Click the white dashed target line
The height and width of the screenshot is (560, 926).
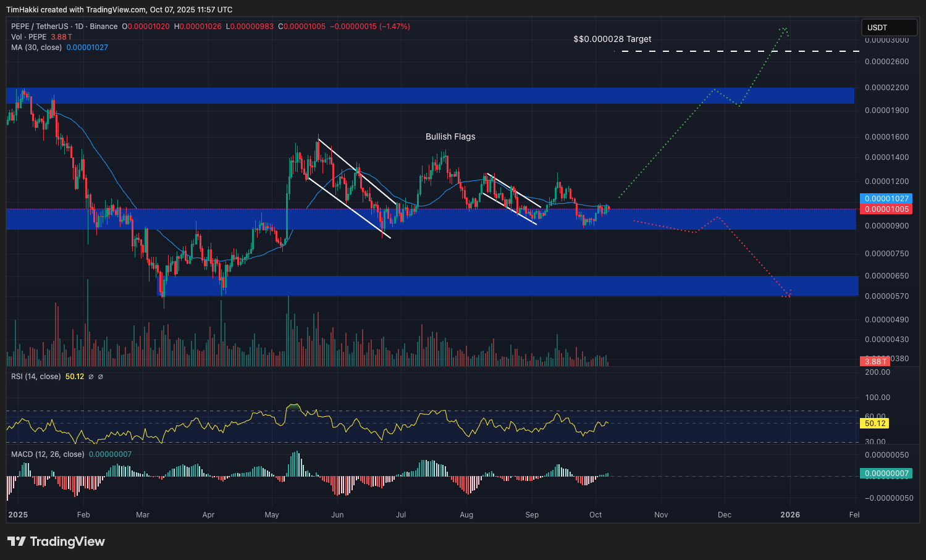(737, 51)
